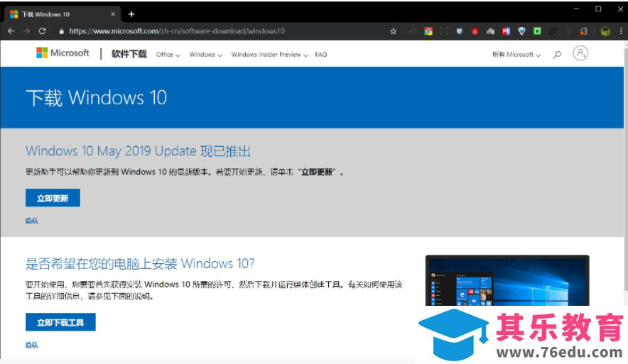The height and width of the screenshot is (364, 628).
Task: Select the 下载 Windows 10 tab
Action: 62,14
